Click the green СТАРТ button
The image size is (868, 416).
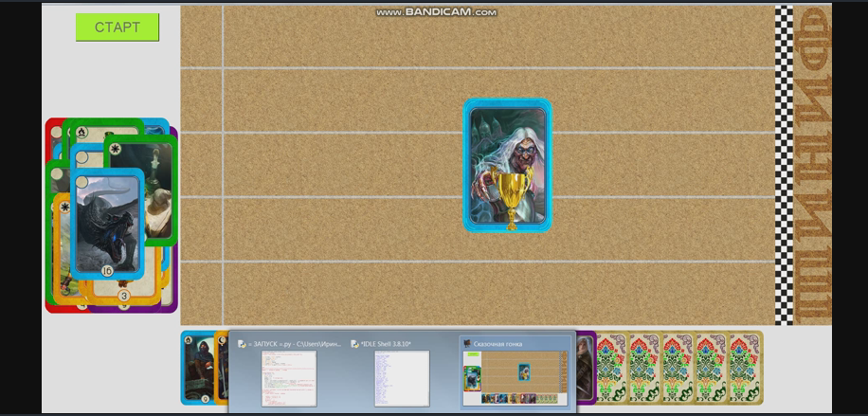pos(118,27)
